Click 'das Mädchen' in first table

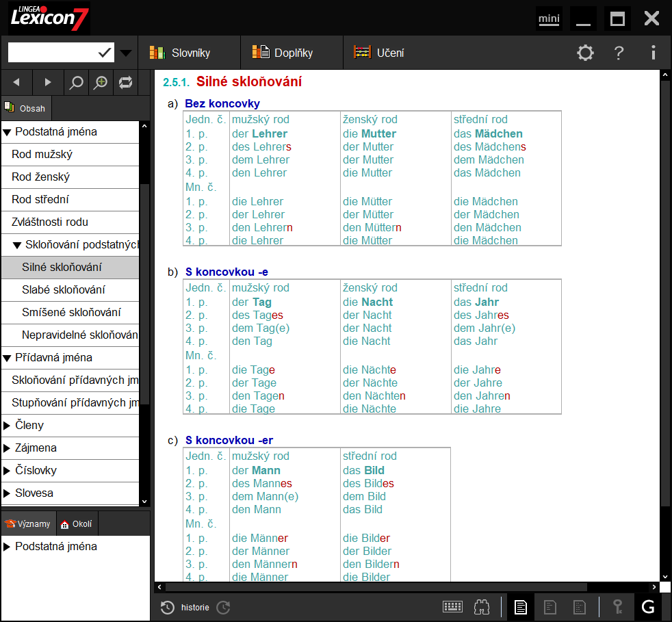click(488, 133)
